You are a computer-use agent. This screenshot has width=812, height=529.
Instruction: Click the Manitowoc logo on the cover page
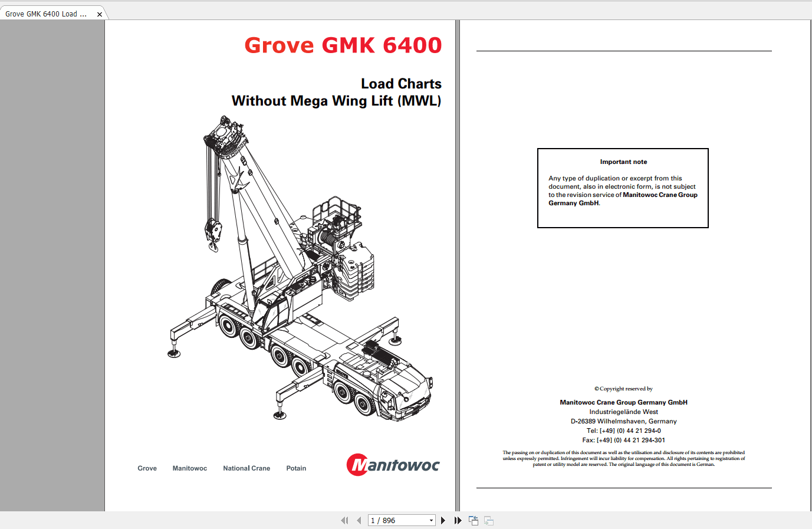tap(393, 464)
